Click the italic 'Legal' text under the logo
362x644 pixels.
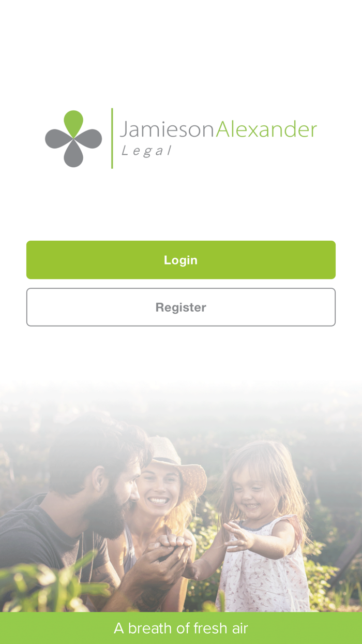(x=146, y=151)
